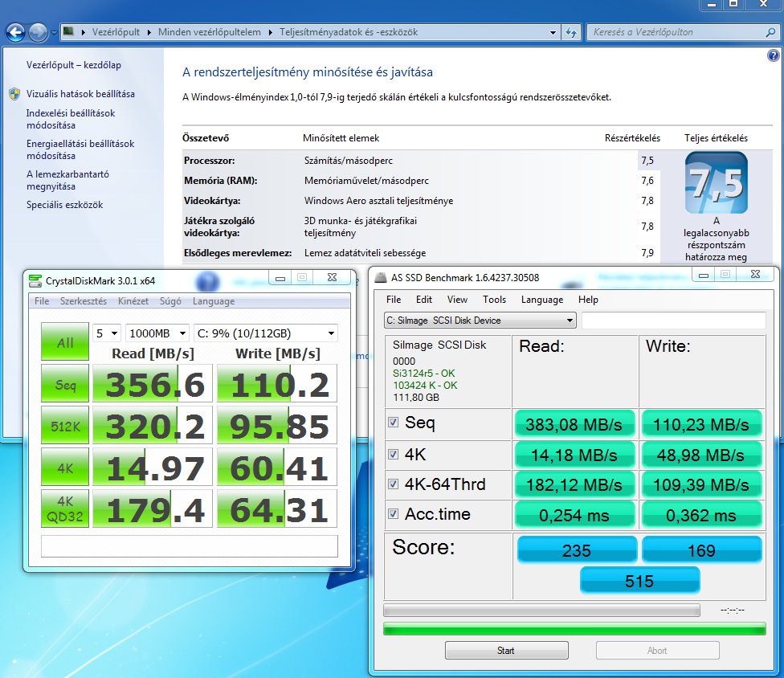Open AS SSD File menu
This screenshot has height=678, width=784.
(x=394, y=300)
